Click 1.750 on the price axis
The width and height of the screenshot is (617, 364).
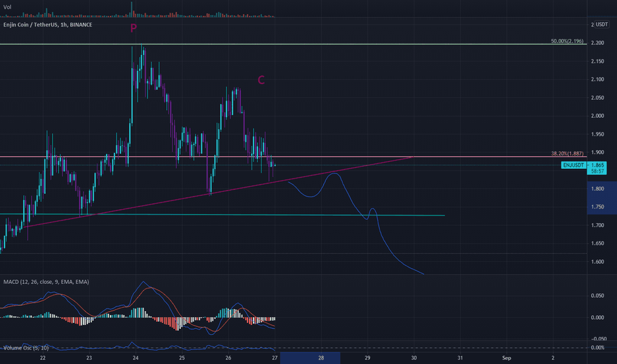(597, 207)
